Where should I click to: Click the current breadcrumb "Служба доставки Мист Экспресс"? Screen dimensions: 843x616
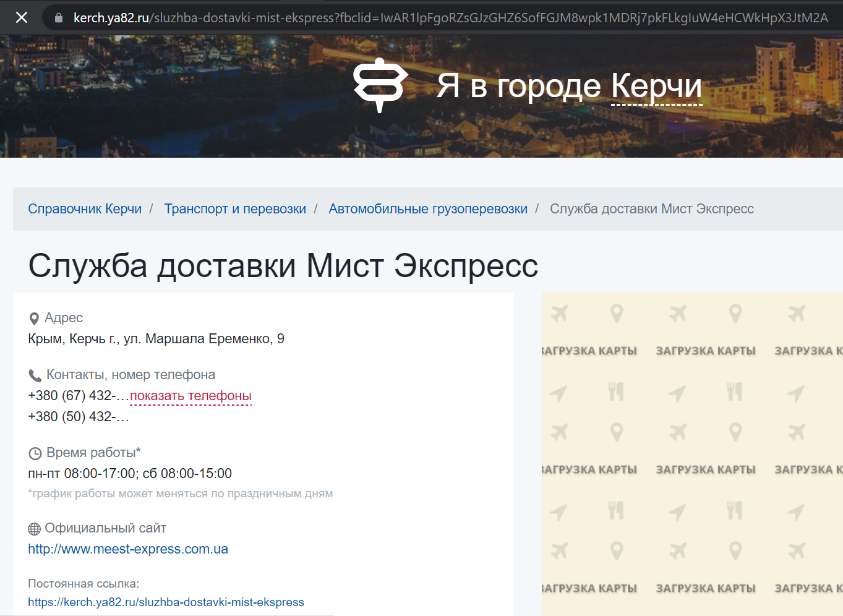pos(652,209)
